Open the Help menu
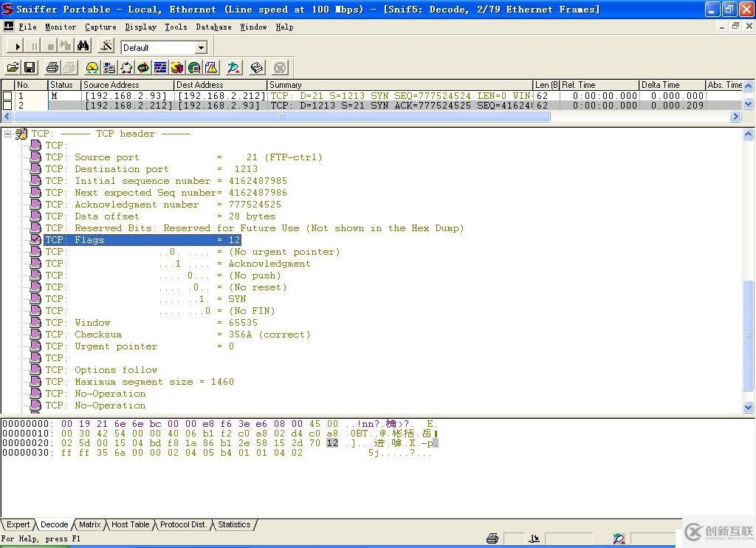This screenshot has height=548, width=756. point(284,27)
